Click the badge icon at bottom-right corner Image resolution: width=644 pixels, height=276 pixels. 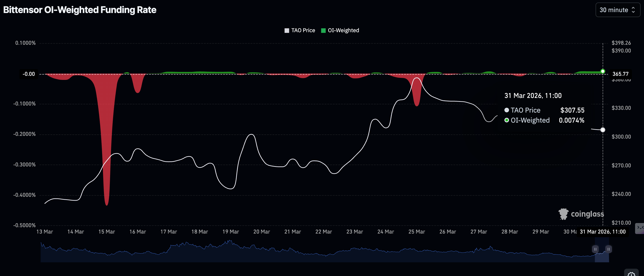coord(631,273)
